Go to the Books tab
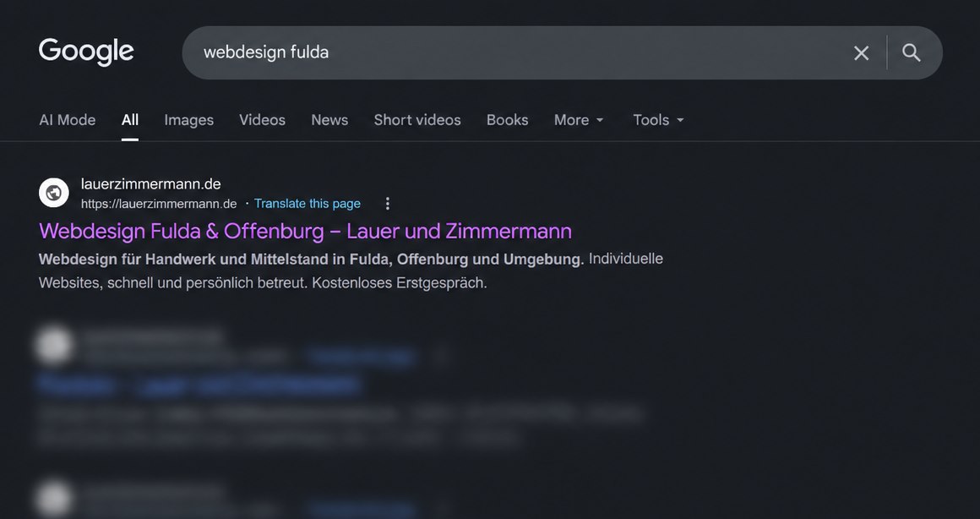Screen dimensions: 980x519 click(508, 120)
